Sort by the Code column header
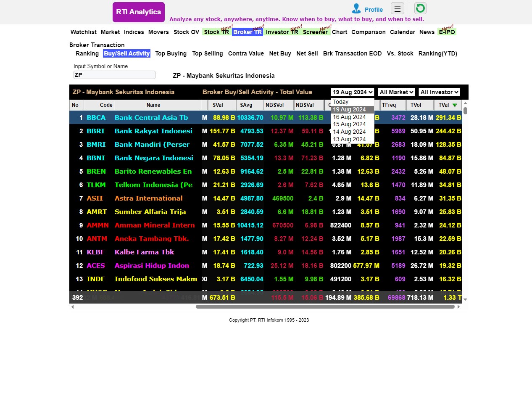532x399 pixels. 99,105
